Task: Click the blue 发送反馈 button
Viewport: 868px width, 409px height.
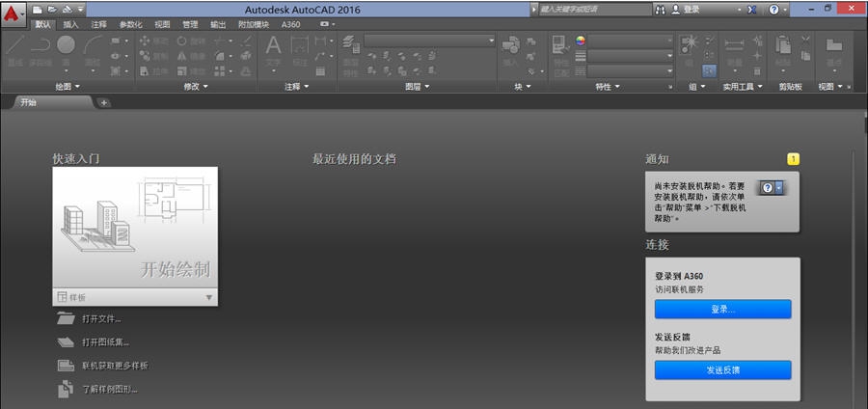Action: 722,370
